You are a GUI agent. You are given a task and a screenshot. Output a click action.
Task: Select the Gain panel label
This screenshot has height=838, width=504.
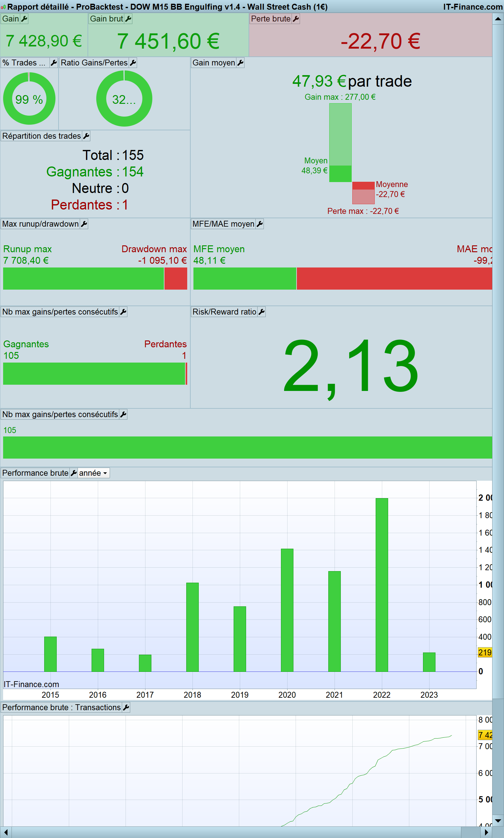pyautogui.click(x=11, y=19)
